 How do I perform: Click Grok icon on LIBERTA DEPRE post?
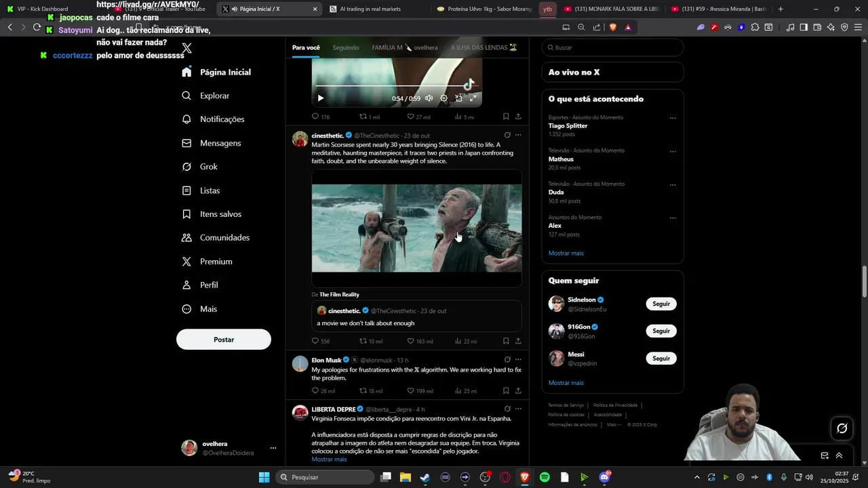tap(507, 409)
